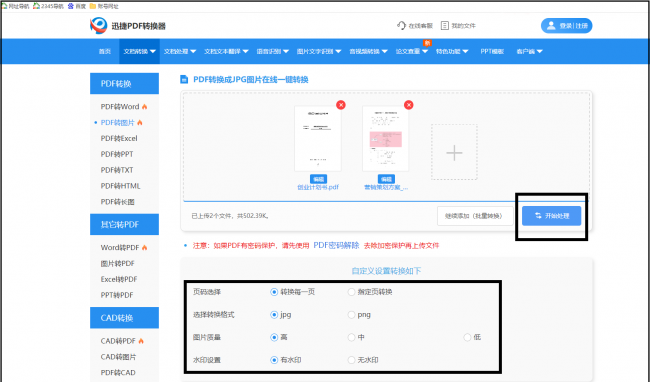Click the 我的文件 text link
Screen dimensions: 650x382
[463, 26]
